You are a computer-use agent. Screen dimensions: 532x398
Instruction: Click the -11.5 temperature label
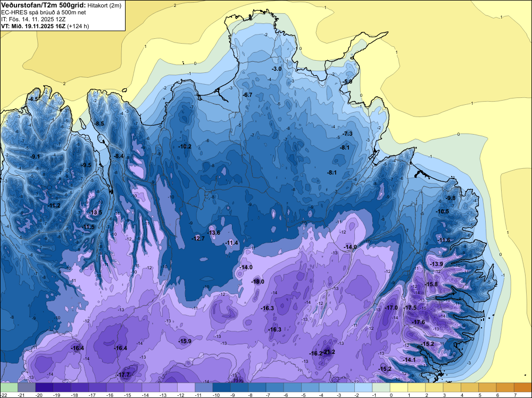[88, 227]
